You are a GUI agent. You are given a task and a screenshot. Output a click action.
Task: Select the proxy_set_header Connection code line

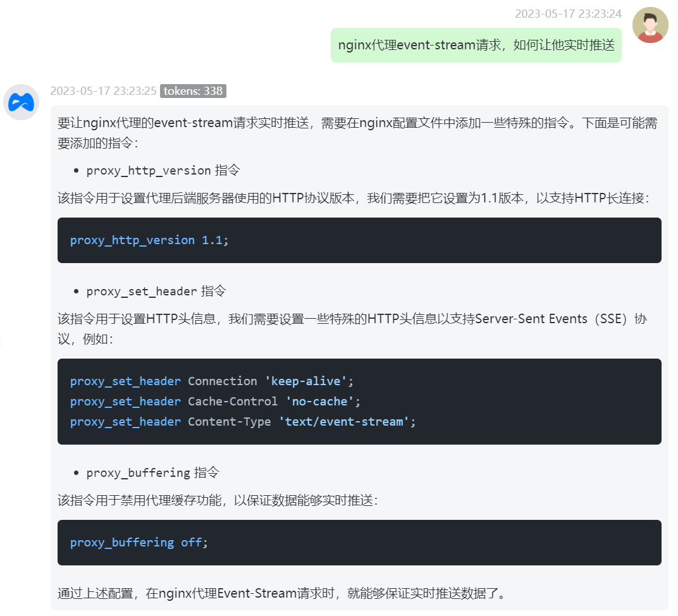211,381
